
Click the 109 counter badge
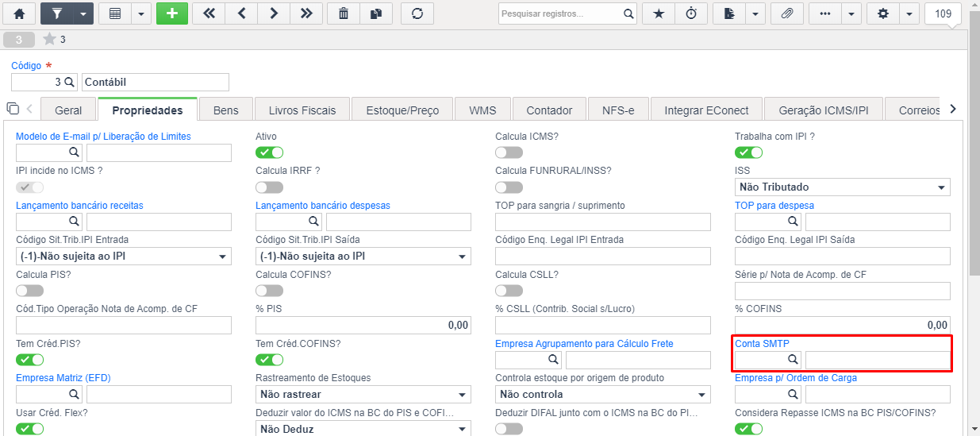pos(943,14)
